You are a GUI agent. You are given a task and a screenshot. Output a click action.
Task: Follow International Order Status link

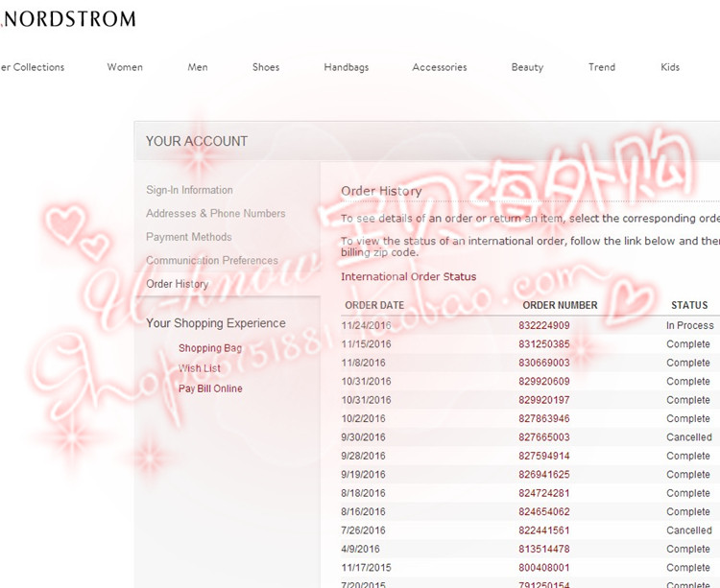coord(408,276)
